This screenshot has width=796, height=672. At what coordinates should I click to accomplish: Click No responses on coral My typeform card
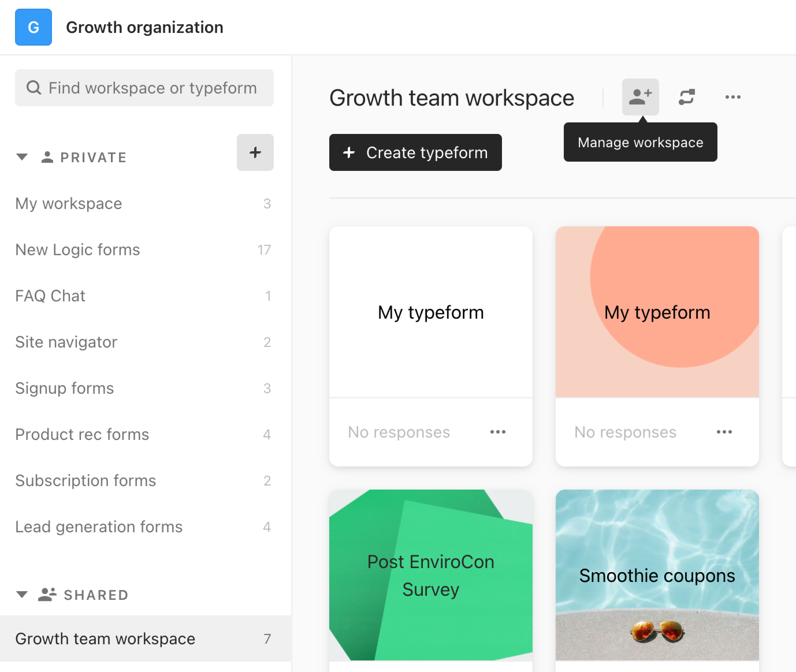pos(625,432)
